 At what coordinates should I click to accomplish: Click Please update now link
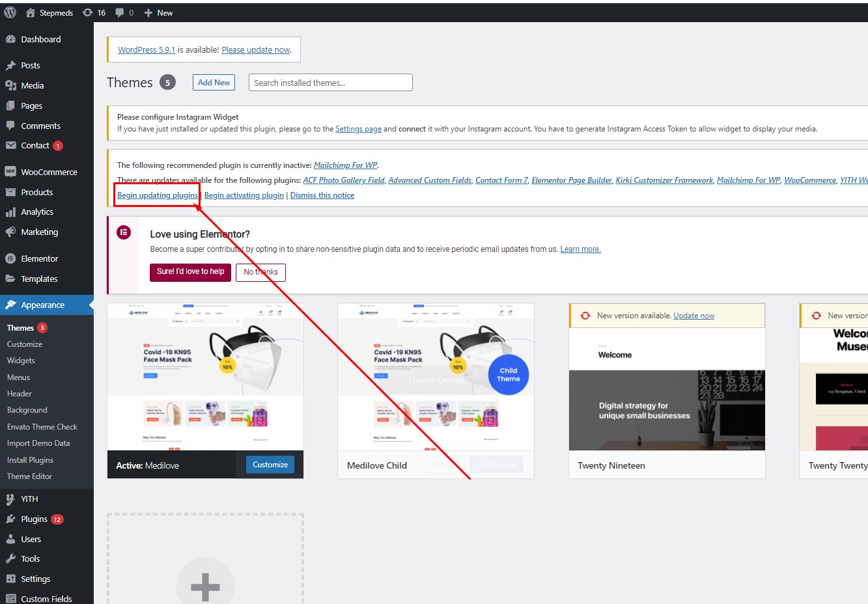point(256,49)
